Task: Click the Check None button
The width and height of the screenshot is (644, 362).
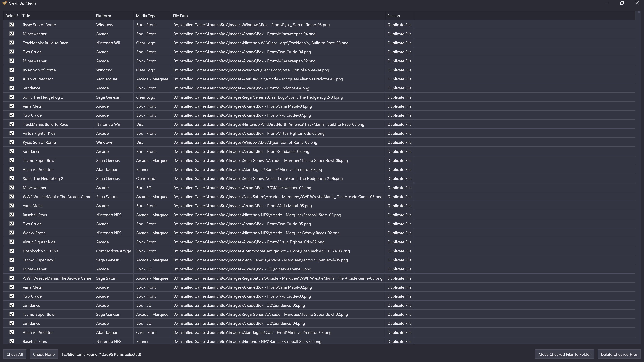Action: [x=44, y=354]
